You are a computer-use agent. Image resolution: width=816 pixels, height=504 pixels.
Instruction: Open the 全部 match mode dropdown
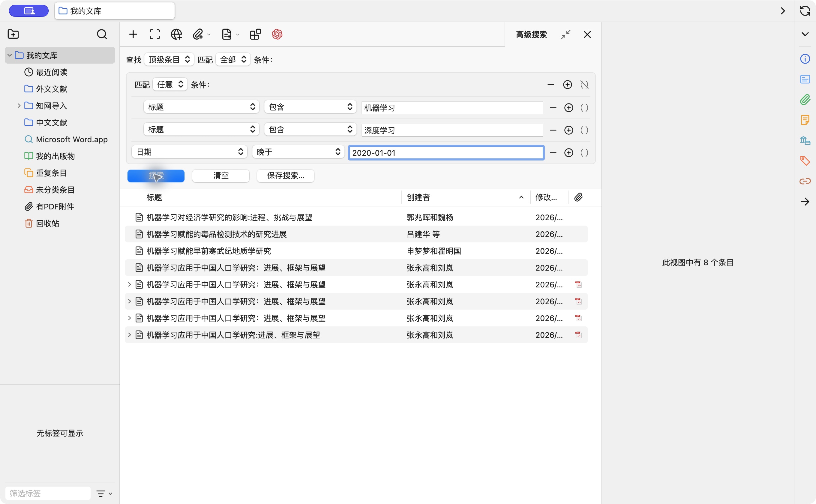(233, 59)
